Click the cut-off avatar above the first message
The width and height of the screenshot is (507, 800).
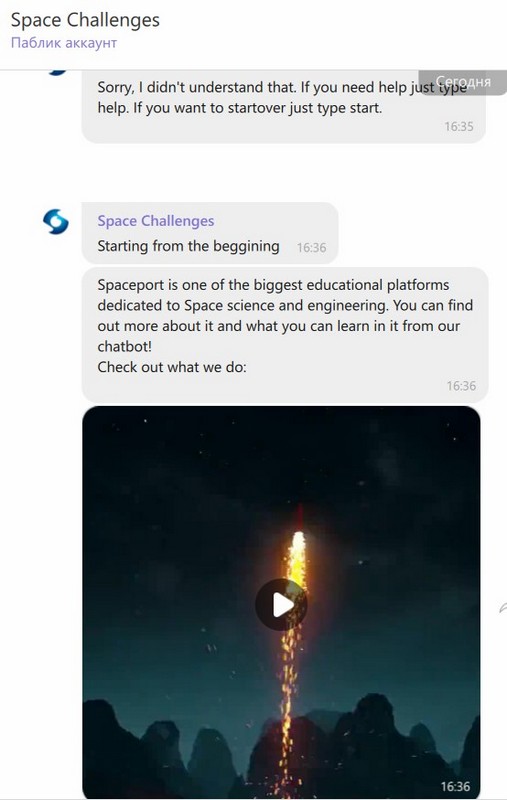click(x=59, y=72)
